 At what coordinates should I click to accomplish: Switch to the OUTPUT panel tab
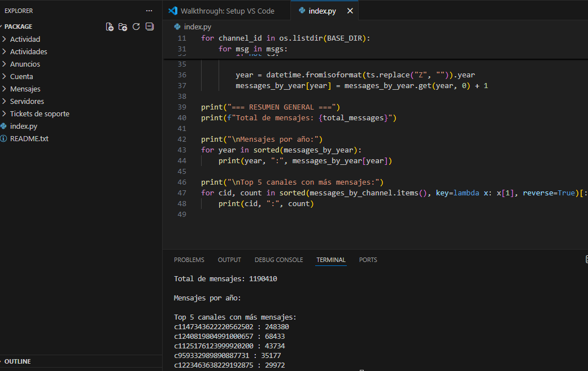coord(229,260)
